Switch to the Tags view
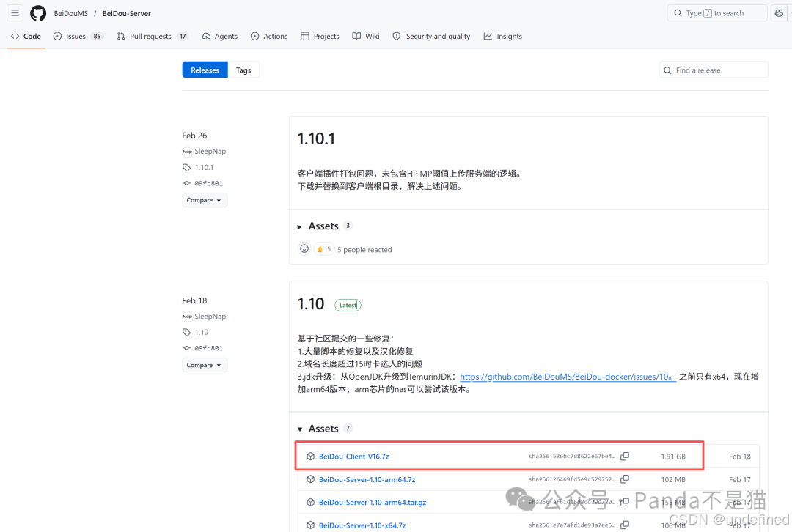 pos(243,70)
